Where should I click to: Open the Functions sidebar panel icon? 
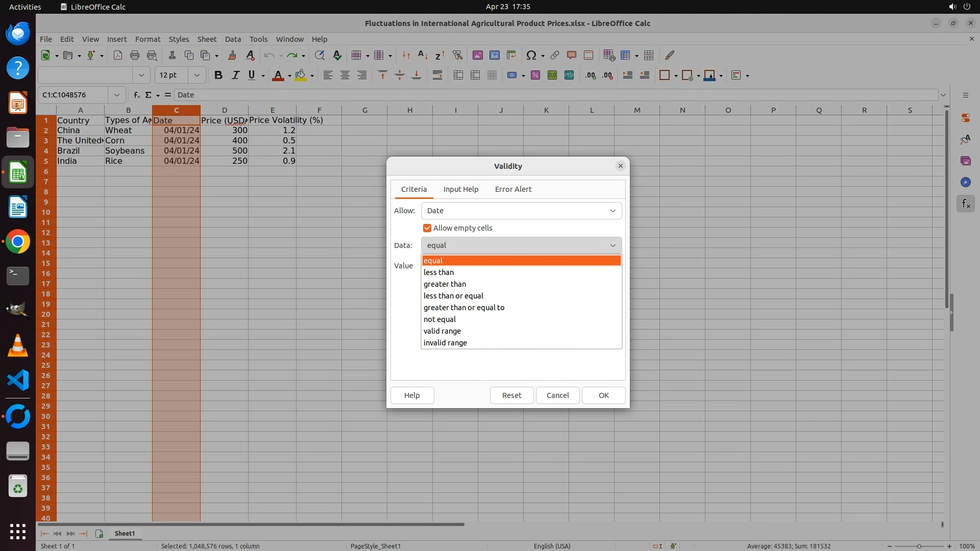pos(965,204)
